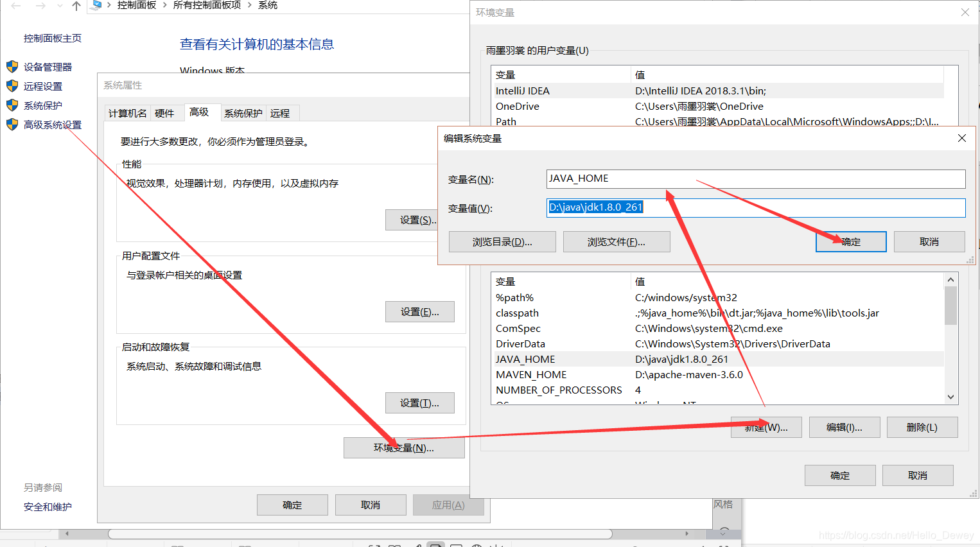Click 取消 in 编辑系统变量 dialog
Viewport: 980px width, 547px height.
[929, 241]
